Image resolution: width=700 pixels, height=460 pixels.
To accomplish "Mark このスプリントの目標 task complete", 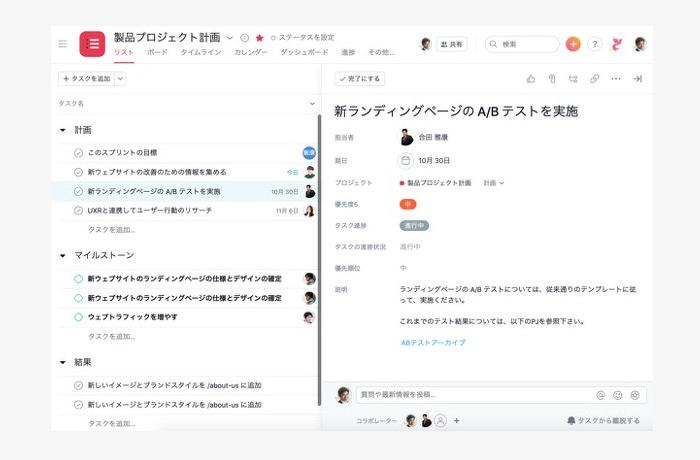I will [x=78, y=153].
